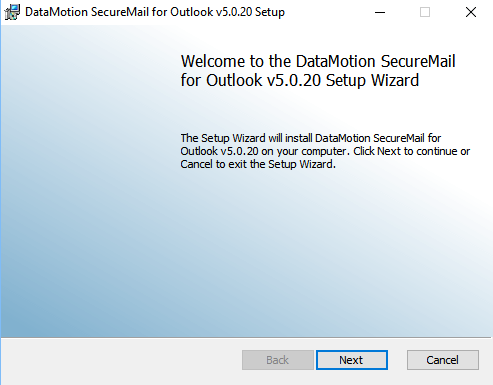Cancel the SecureMail setup wizard
493x385 pixels.
tap(443, 360)
